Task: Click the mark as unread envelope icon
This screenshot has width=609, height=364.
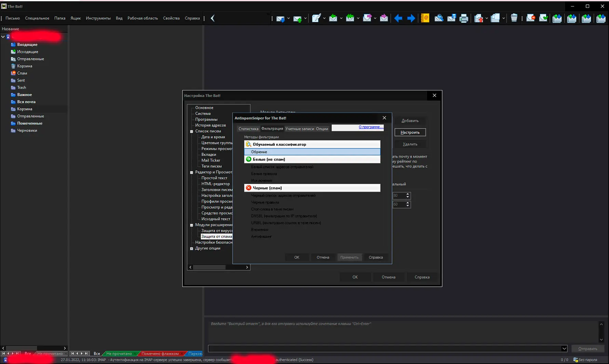Action: [530, 18]
